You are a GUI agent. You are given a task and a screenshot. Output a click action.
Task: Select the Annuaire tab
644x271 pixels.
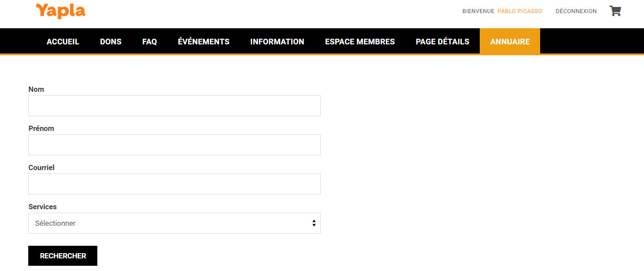(x=510, y=42)
